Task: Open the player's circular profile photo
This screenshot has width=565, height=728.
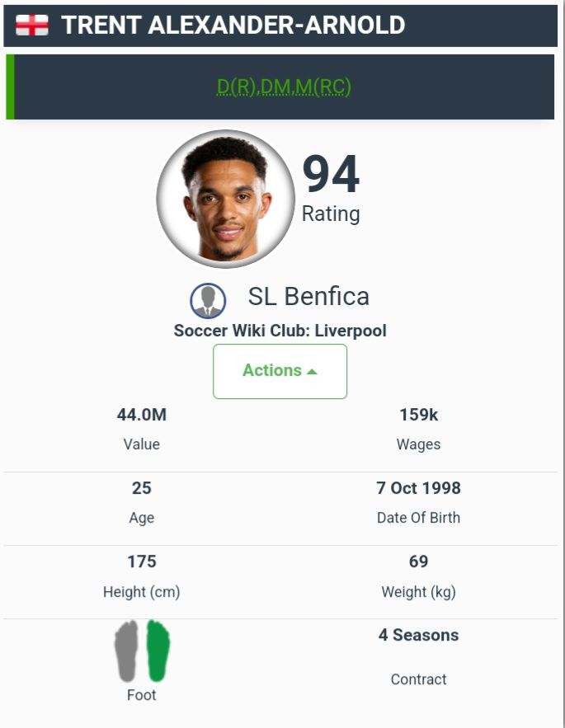Action: (x=225, y=199)
